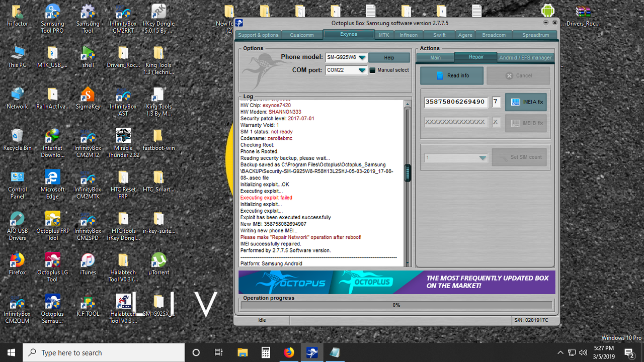The image size is (644, 362).
Task: Open the fastboot-win folder icon
Action: [x=158, y=140]
